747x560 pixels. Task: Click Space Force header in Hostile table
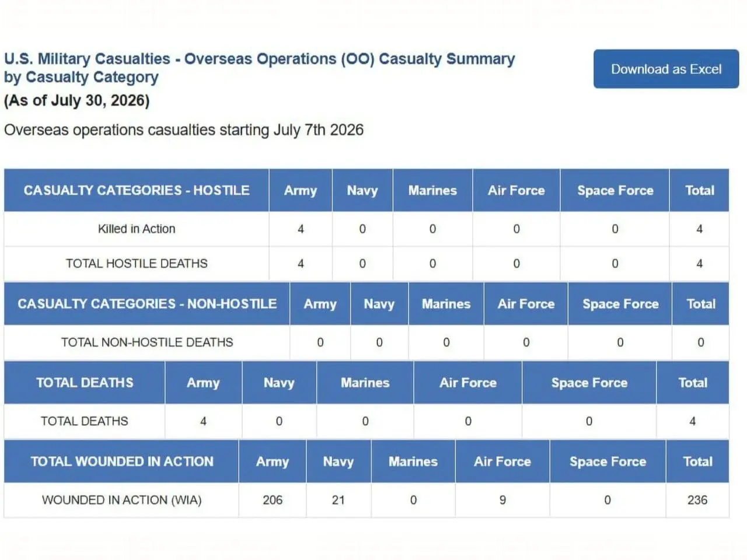pyautogui.click(x=615, y=190)
